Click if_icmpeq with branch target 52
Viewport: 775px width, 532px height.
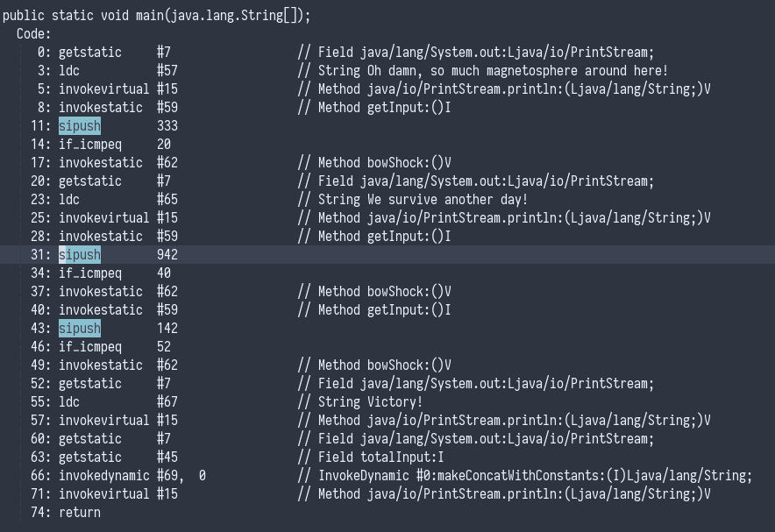[x=90, y=346]
